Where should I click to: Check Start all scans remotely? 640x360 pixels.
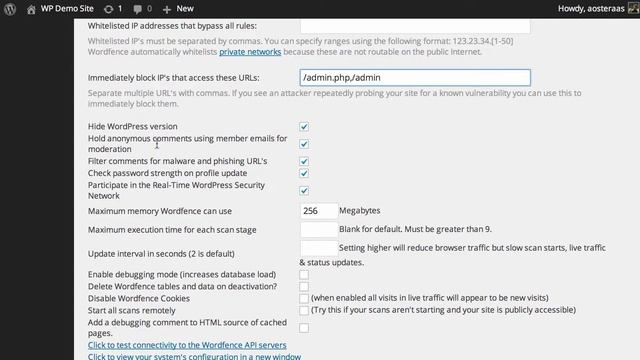[304, 311]
